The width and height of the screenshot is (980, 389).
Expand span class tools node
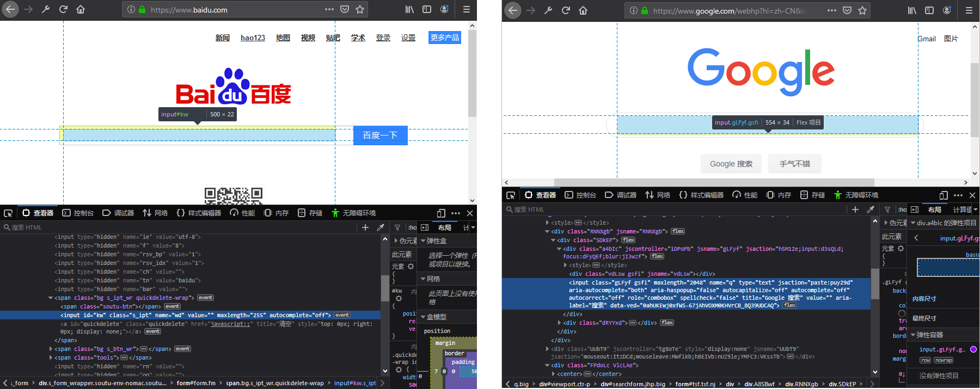[51, 357]
